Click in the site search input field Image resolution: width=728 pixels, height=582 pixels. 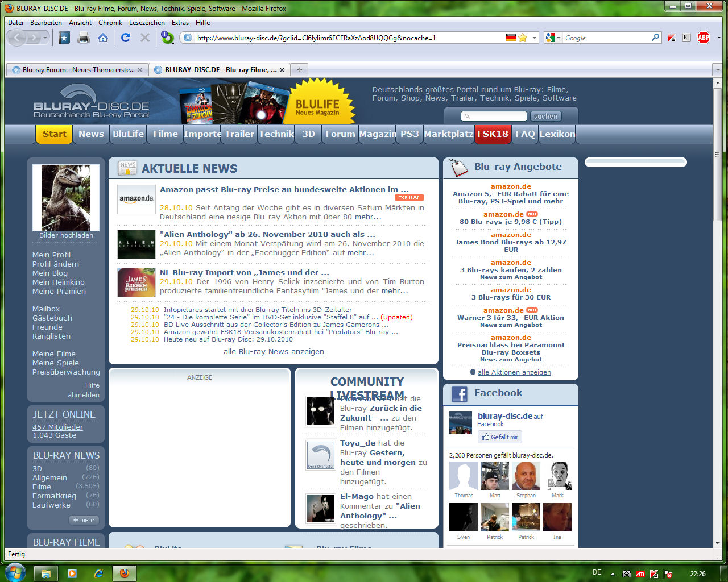(494, 116)
